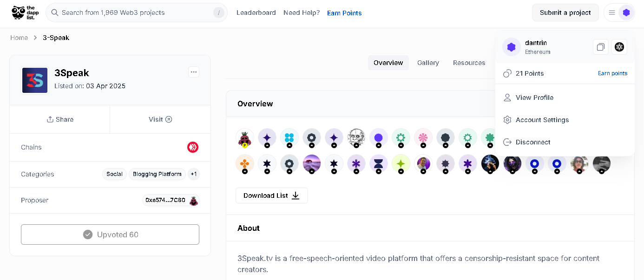The width and height of the screenshot is (644, 280).
Task: Click the small Earn points link beside 21 Points
Action: click(612, 73)
